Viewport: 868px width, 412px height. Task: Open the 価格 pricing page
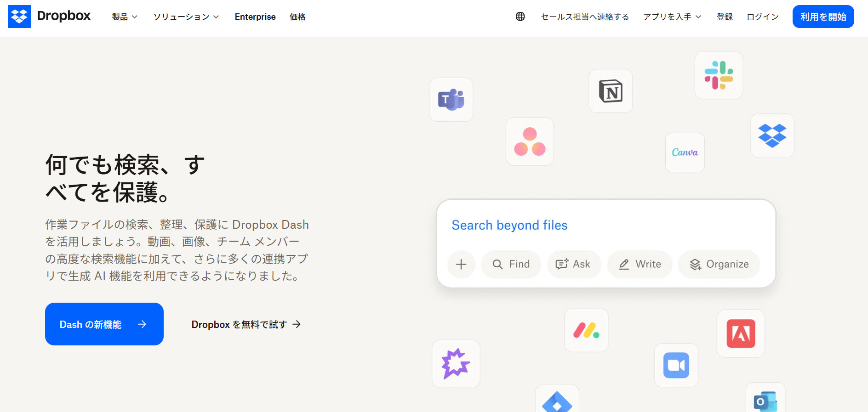[x=297, y=17]
